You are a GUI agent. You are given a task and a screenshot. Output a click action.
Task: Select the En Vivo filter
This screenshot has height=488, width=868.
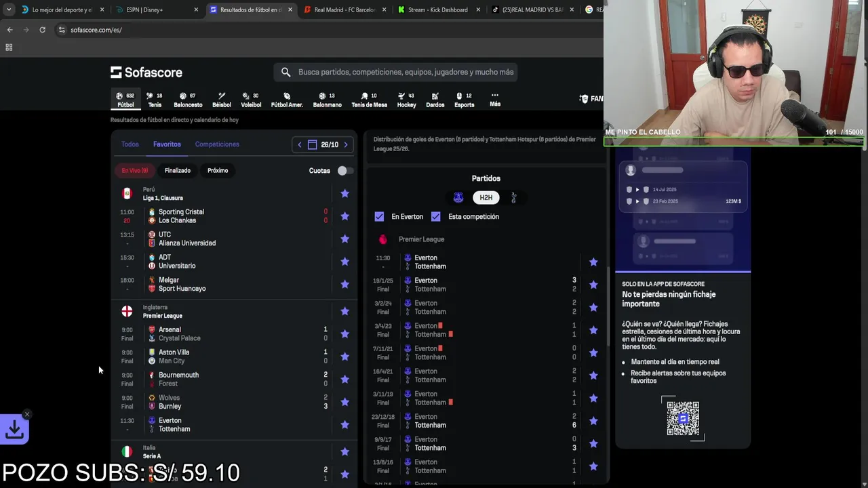tap(134, 170)
